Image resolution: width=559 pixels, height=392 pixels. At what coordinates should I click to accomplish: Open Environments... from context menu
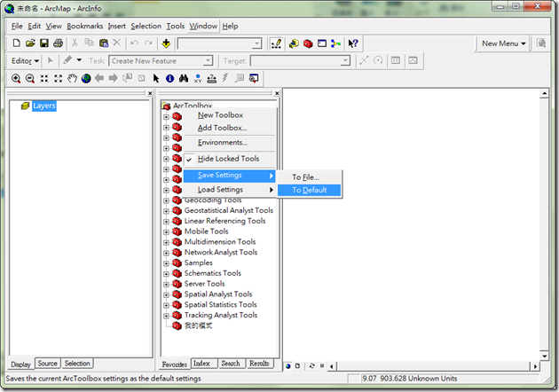tap(229, 143)
